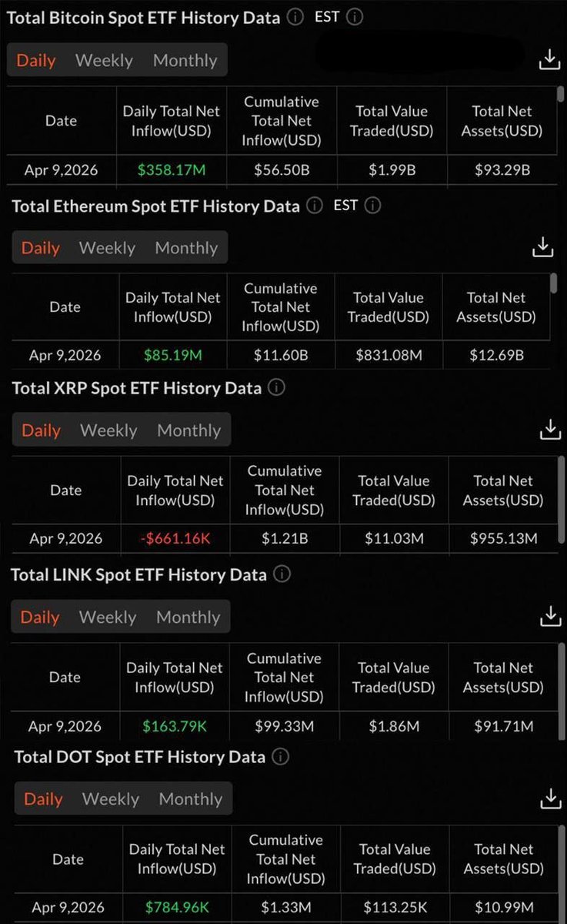
Task: Show info for XRP Spot ETF heading
Action: [276, 387]
